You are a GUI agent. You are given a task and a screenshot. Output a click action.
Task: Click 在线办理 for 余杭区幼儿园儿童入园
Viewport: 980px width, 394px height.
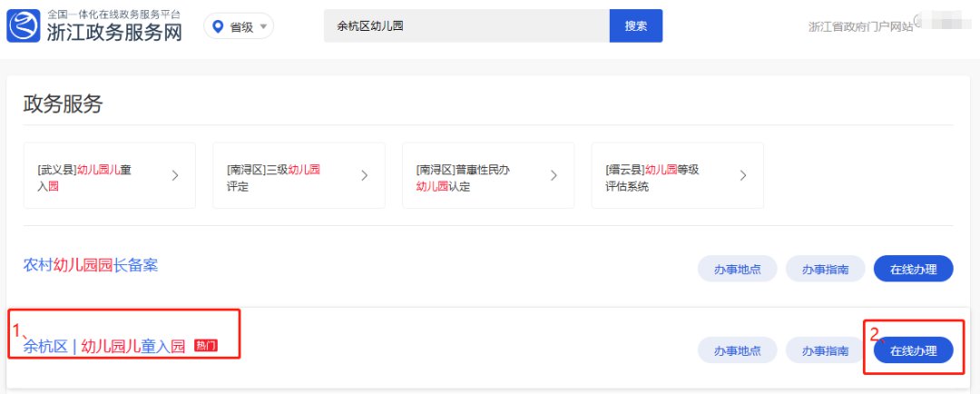(x=913, y=350)
